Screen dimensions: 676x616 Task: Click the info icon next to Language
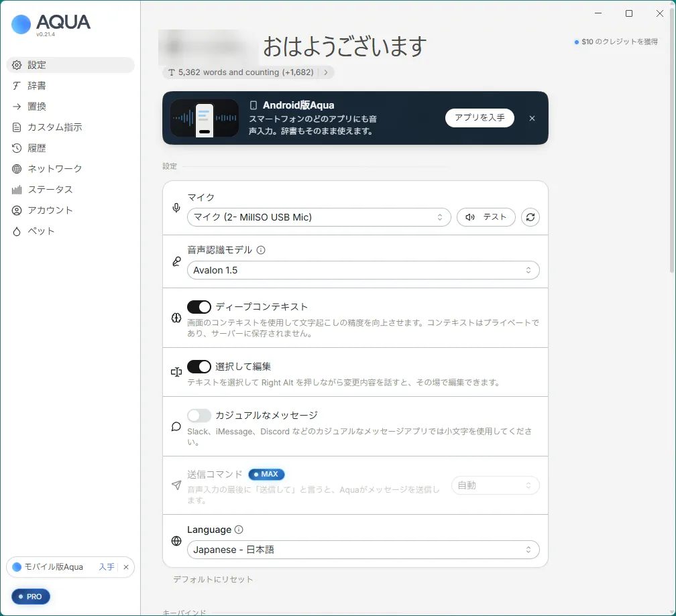pos(239,530)
